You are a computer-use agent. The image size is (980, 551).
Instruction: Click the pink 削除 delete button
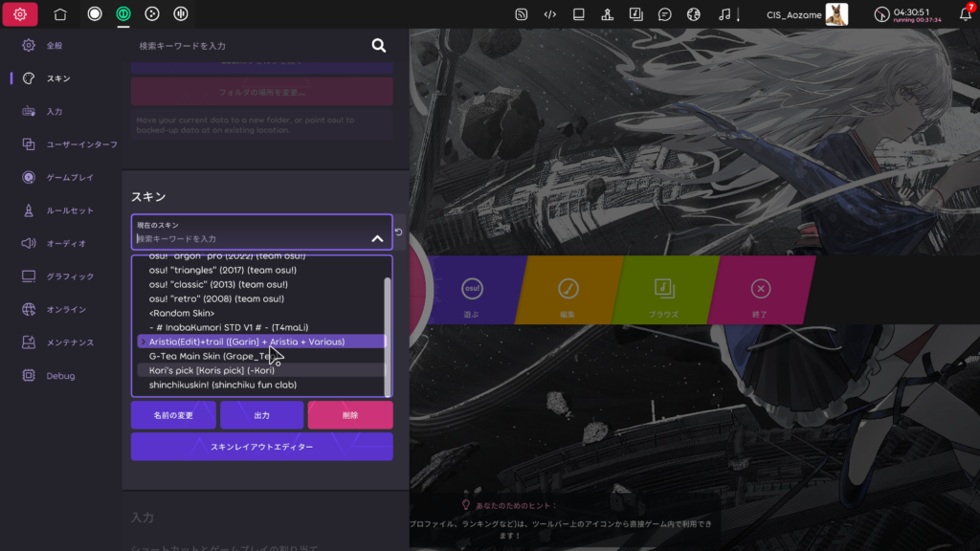pyautogui.click(x=350, y=415)
